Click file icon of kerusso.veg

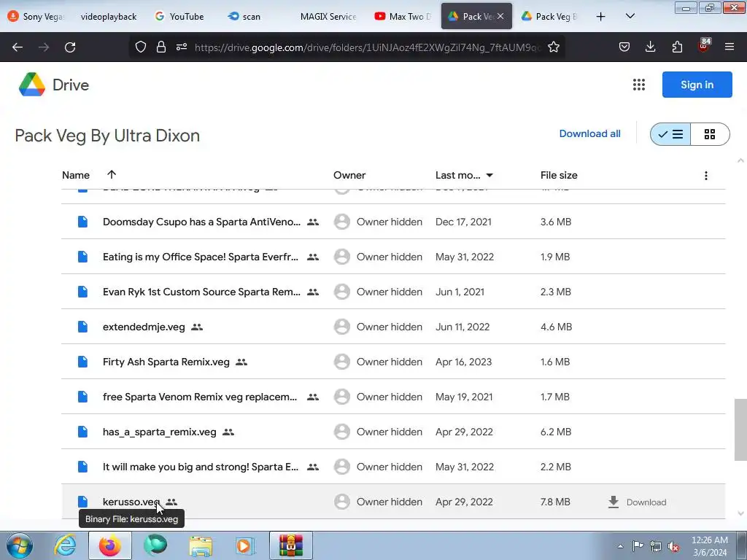tap(83, 502)
